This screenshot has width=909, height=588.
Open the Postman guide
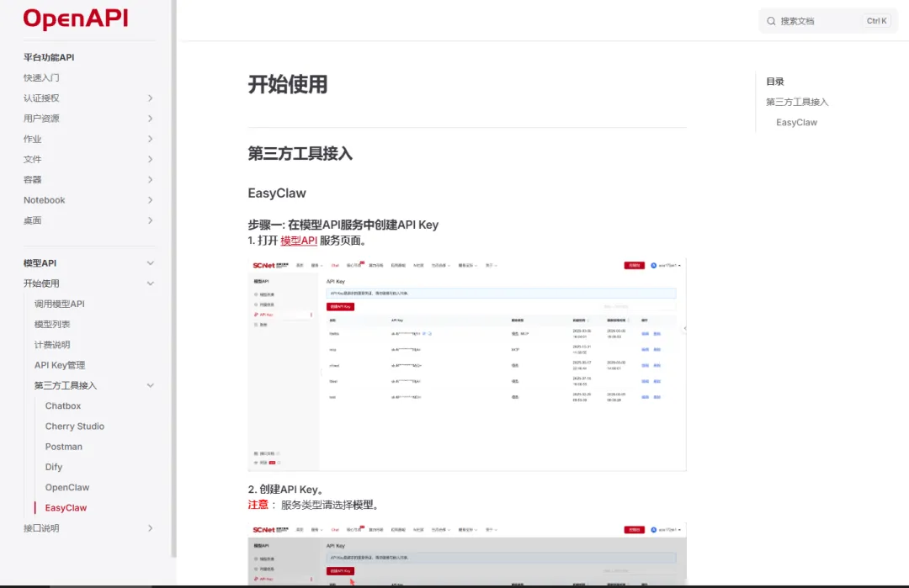pos(64,447)
